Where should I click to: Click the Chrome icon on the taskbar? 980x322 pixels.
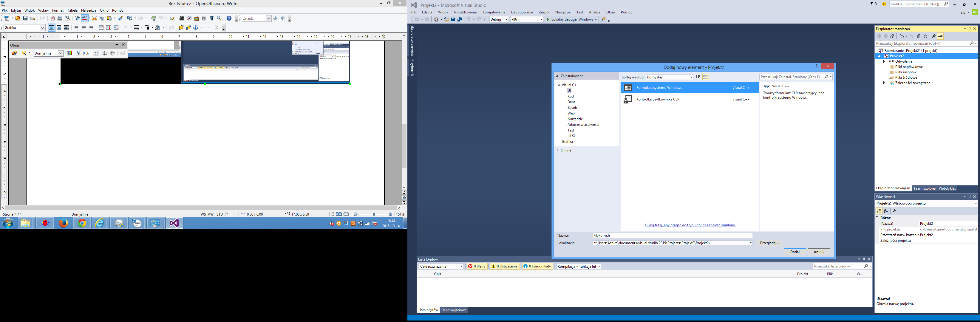pyautogui.click(x=82, y=223)
